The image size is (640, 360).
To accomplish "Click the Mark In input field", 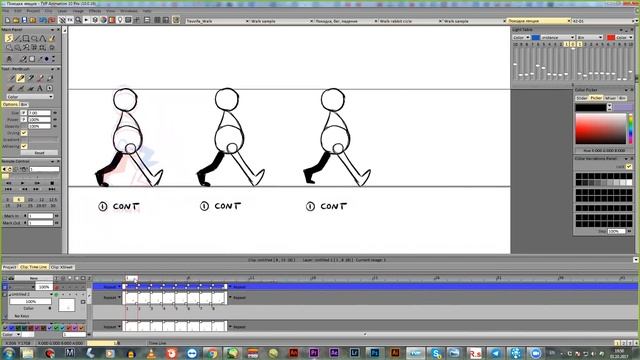I will pos(40,216).
